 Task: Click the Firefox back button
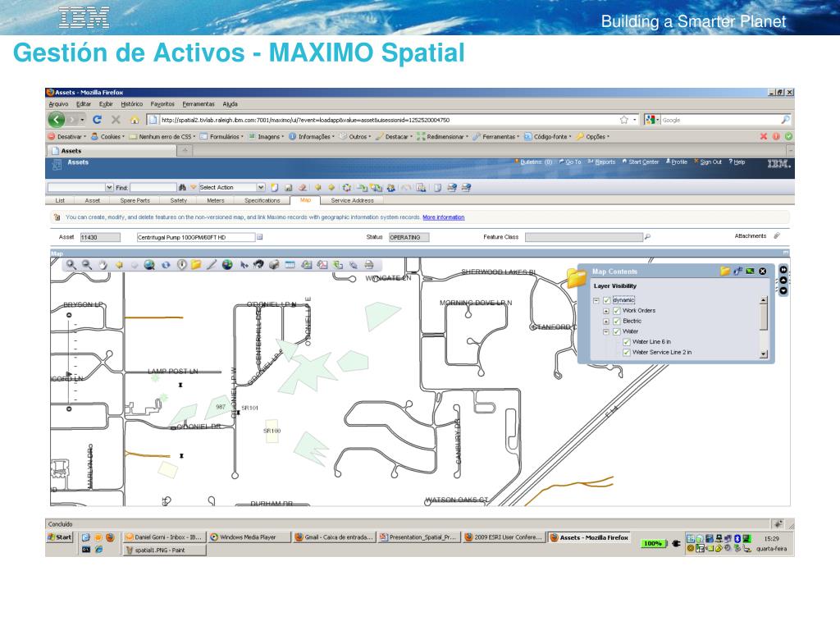coord(57,120)
